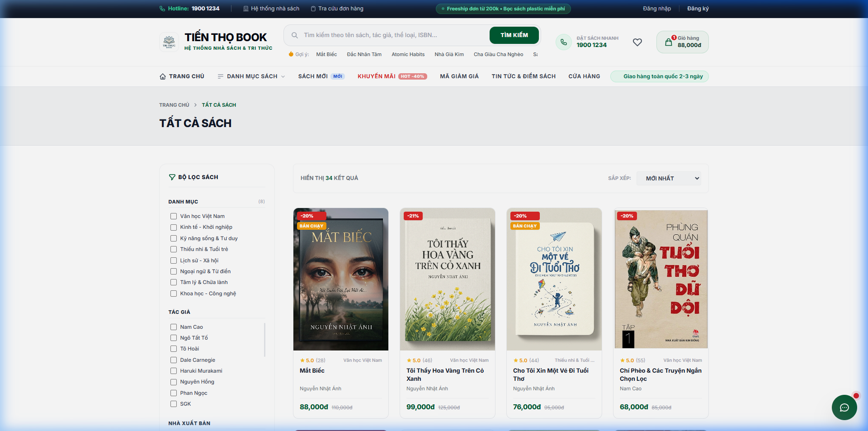The width and height of the screenshot is (868, 431).
Task: Click the Nhã Giả Kim search suggestion
Action: point(449,54)
